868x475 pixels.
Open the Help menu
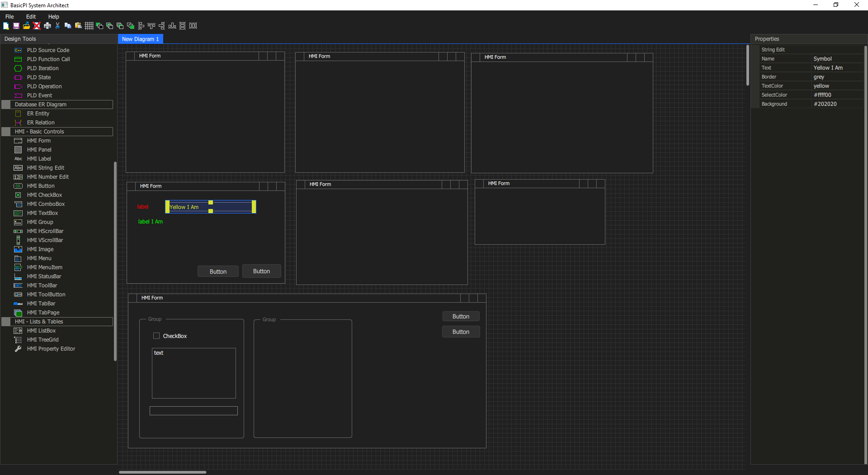click(x=53, y=17)
